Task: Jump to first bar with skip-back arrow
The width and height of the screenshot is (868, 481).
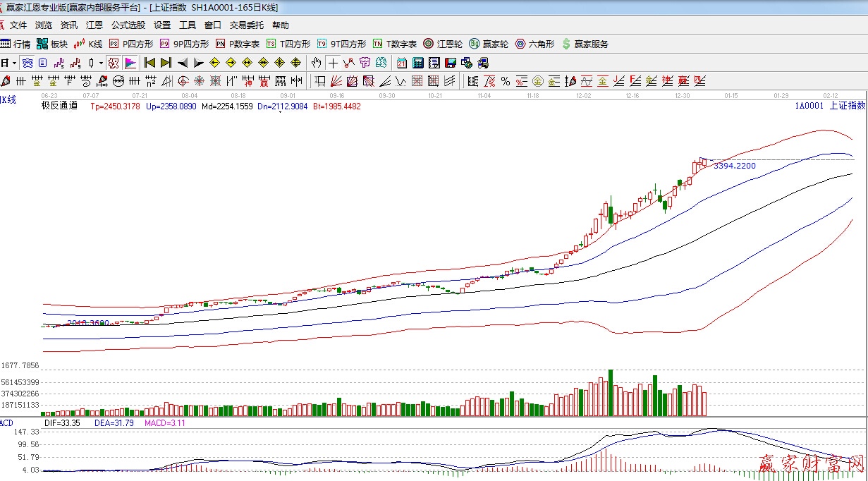Action: [x=149, y=63]
